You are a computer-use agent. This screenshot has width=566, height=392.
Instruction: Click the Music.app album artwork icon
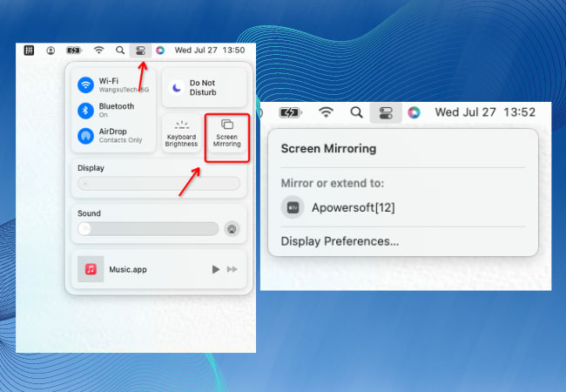[91, 269]
